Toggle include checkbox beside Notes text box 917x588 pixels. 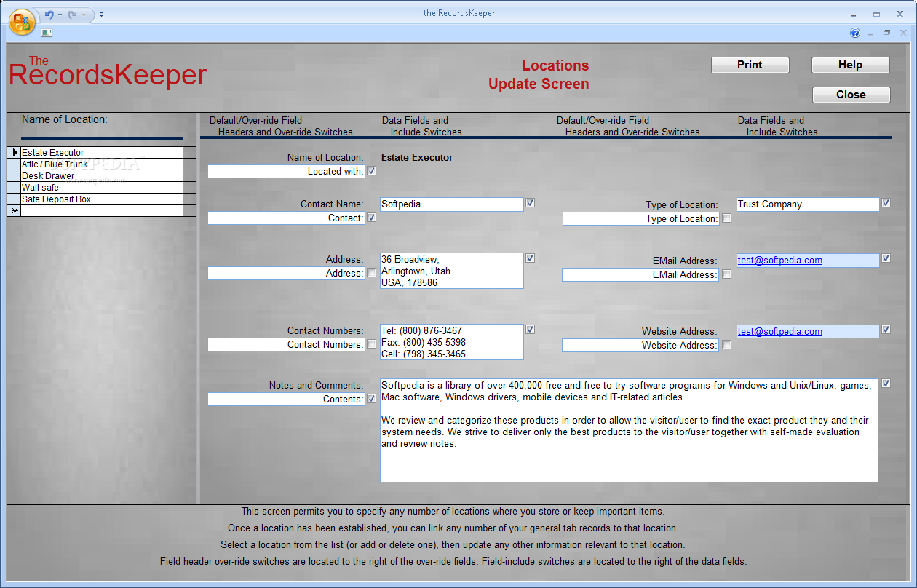886,383
